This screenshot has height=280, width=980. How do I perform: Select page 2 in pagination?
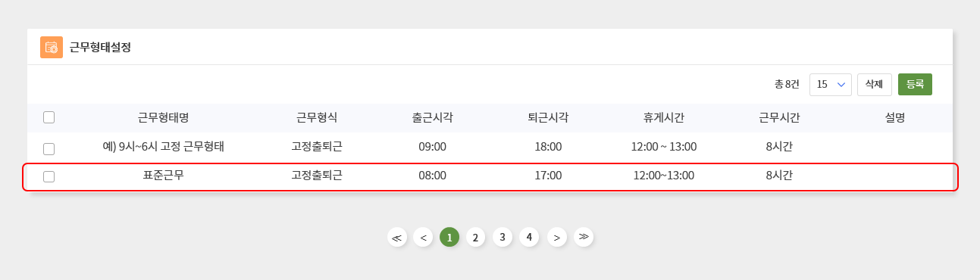point(475,238)
